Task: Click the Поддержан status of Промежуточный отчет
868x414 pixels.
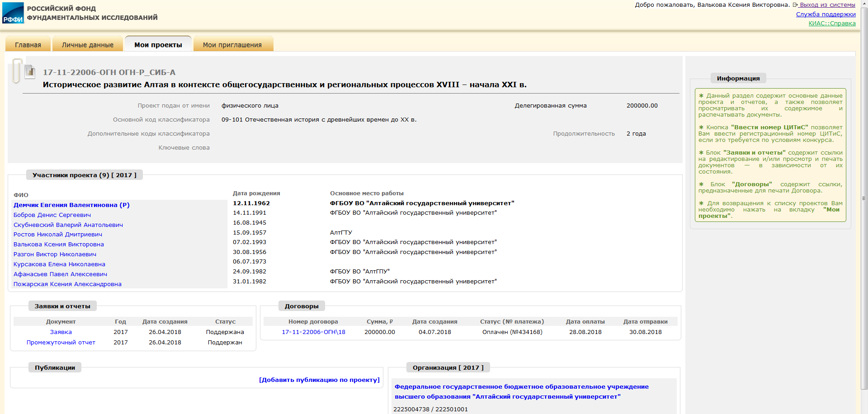Action: [225, 342]
